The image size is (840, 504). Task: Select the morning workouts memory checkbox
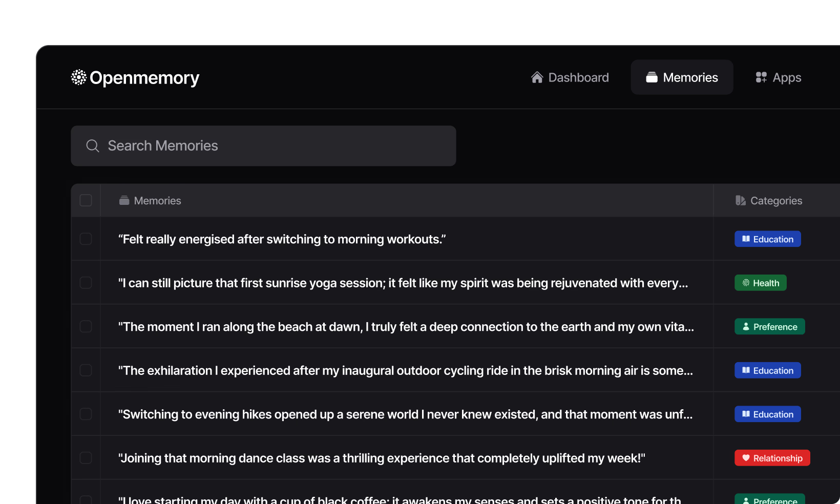86,239
